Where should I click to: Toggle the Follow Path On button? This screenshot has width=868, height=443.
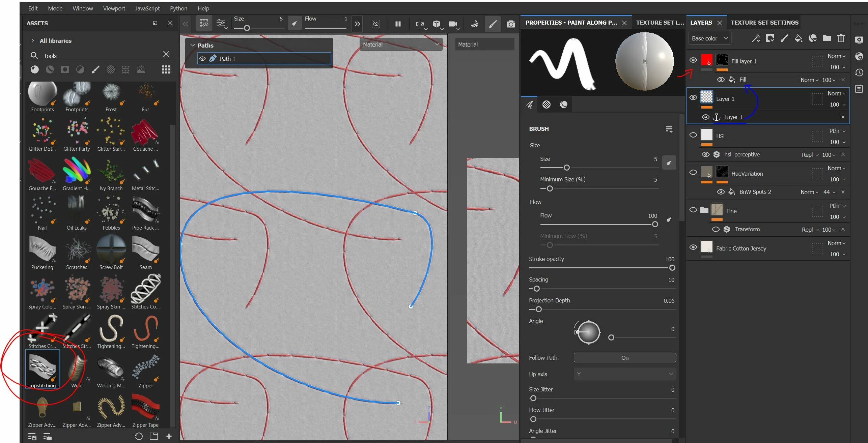click(624, 358)
